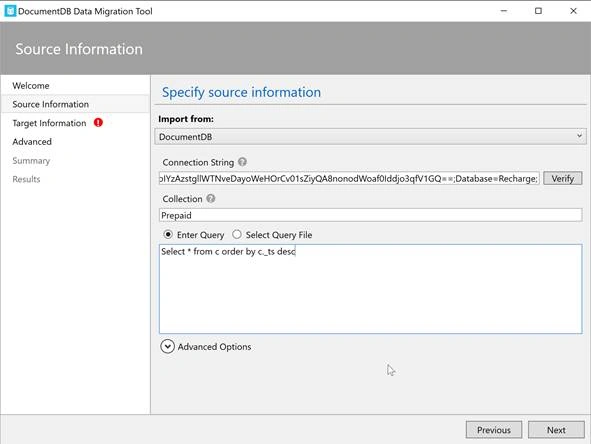Open the Results step
Image resolution: width=591 pixels, height=444 pixels.
coord(26,179)
